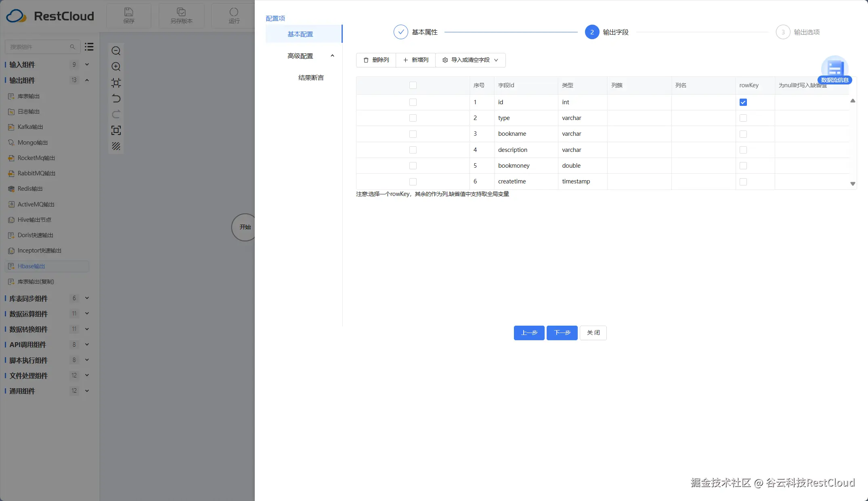Viewport: 868px width, 501px height.
Task: Click the 下一步 button
Action: click(562, 333)
